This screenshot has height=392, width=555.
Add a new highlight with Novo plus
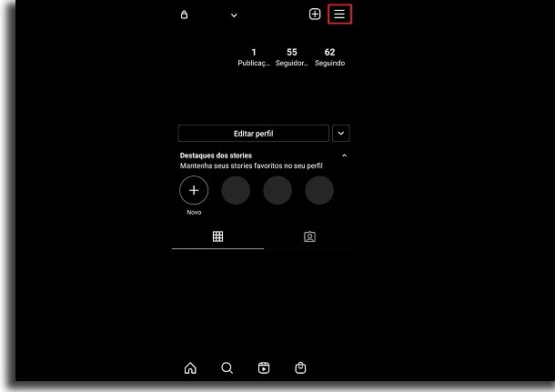coord(194,190)
